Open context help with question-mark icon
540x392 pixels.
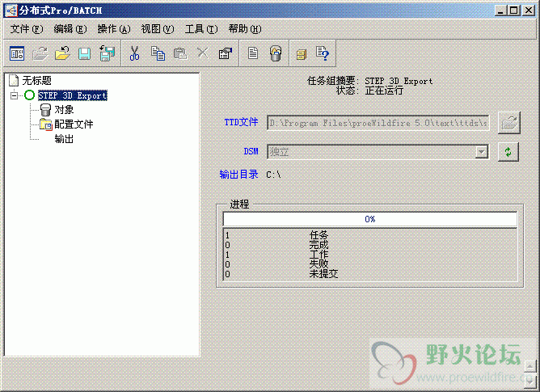click(323, 53)
